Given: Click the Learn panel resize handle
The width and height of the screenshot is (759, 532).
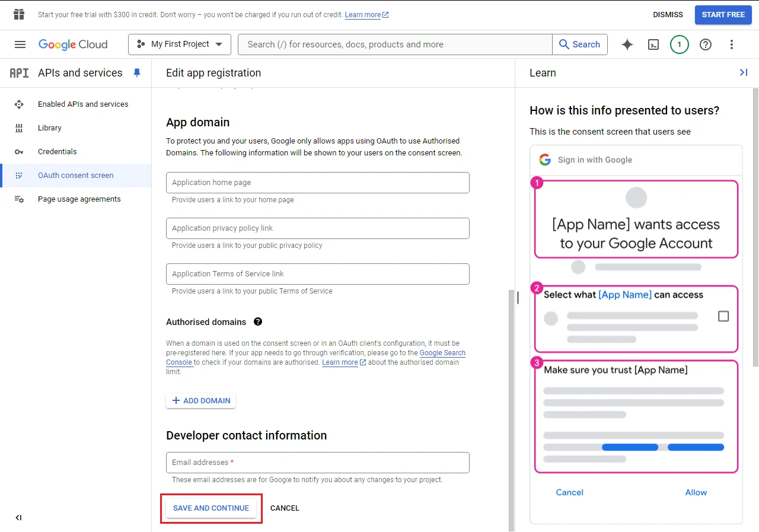Looking at the screenshot, I should (x=518, y=297).
